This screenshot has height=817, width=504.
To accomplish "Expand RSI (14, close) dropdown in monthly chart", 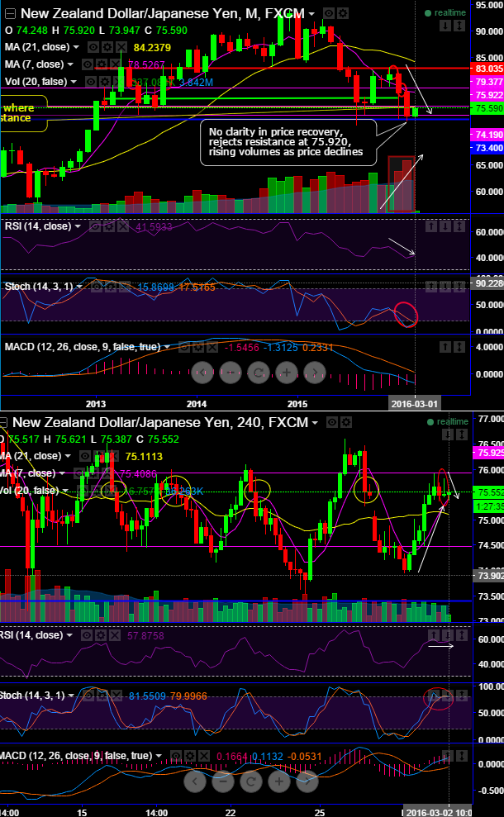I will pos(78,226).
